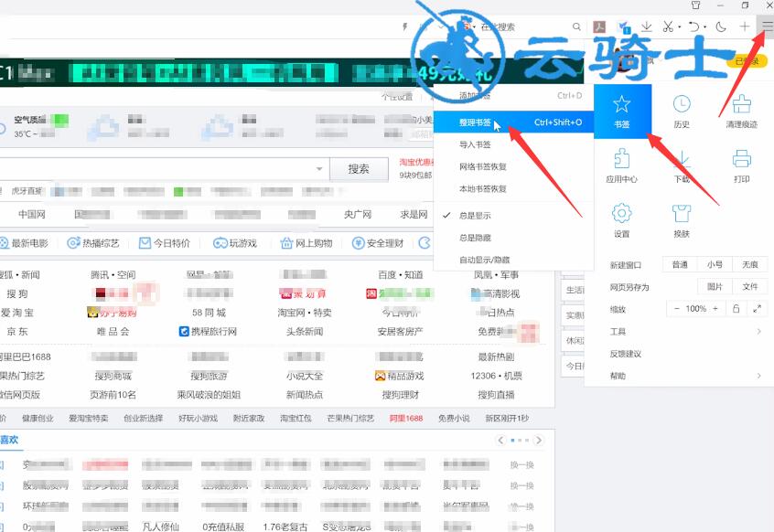The image size is (774, 532).
Task: Expand the dropdown arrow next to undo icon
Action: click(x=705, y=27)
